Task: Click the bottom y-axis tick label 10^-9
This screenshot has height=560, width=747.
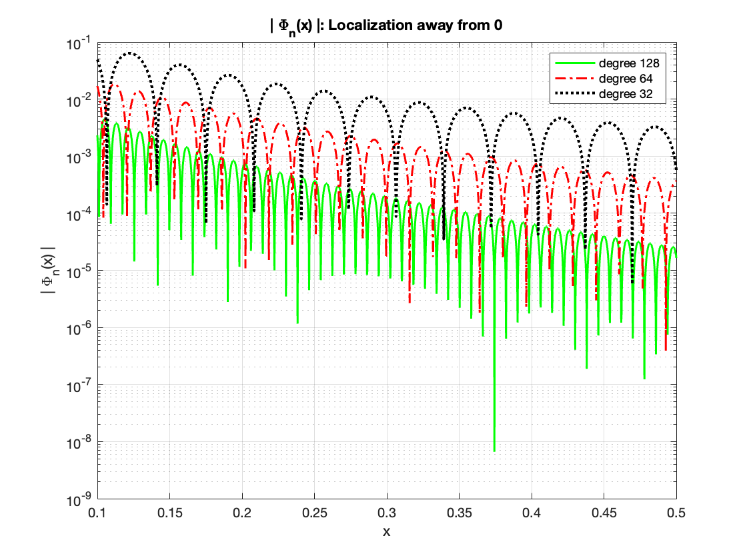Action: (81, 499)
